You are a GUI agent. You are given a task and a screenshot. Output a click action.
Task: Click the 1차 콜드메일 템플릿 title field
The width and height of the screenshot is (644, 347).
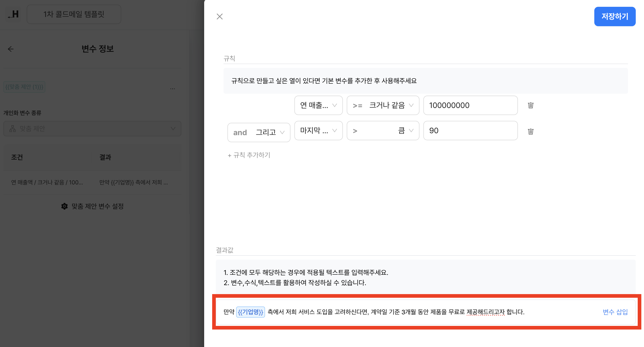click(x=74, y=14)
